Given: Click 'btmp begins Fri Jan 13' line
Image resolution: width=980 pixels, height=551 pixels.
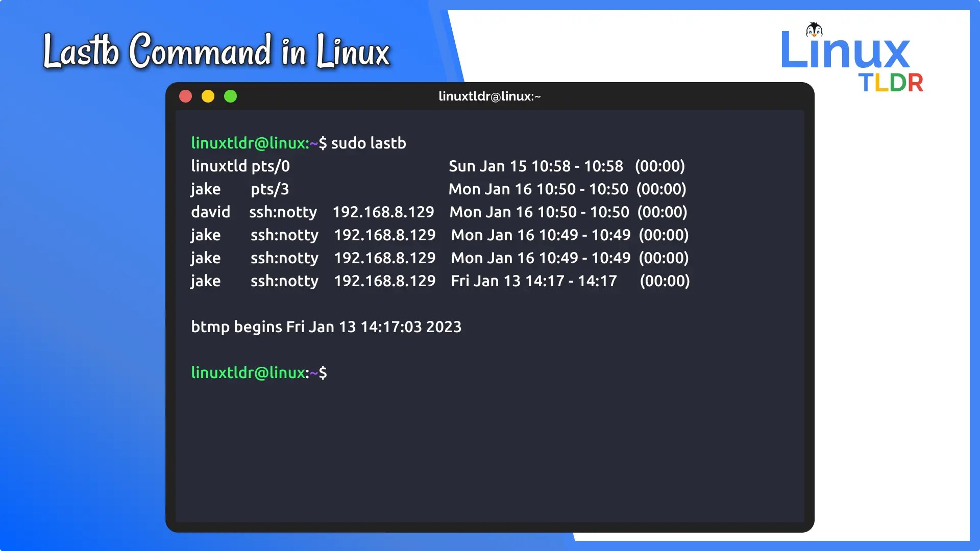Looking at the screenshot, I should point(326,327).
